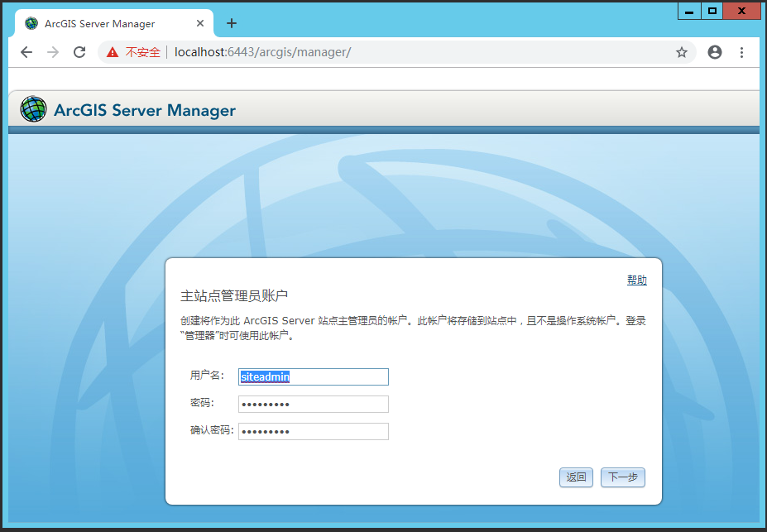This screenshot has width=767, height=532.
Task: Click the red not-secure warning triangle
Action: 113,52
